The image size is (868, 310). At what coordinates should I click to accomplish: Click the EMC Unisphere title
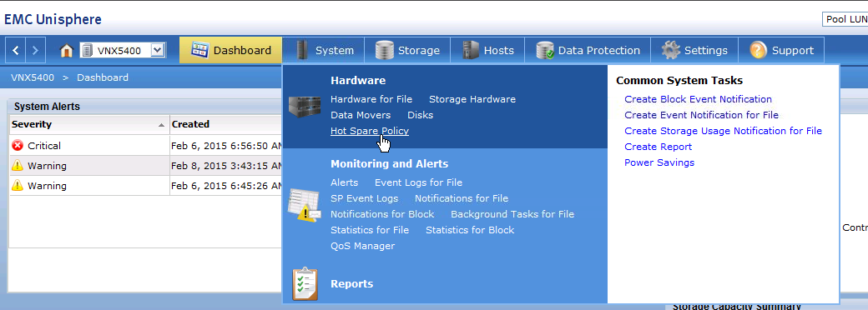click(53, 19)
